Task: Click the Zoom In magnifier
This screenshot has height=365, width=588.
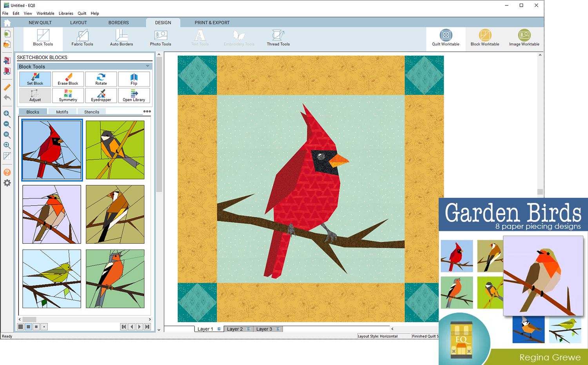Action: 7,114
